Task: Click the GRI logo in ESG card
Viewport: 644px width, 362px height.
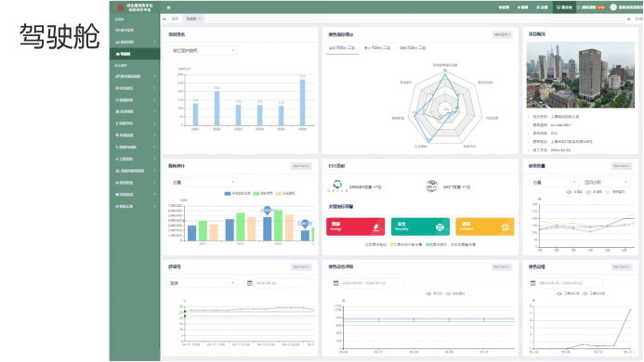Action: 431,186
